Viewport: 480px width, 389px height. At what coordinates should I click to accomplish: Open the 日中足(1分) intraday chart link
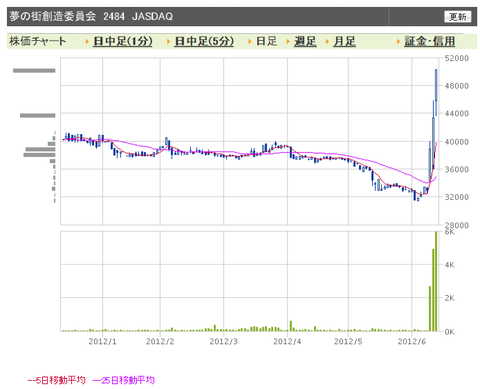pyautogui.click(x=123, y=41)
